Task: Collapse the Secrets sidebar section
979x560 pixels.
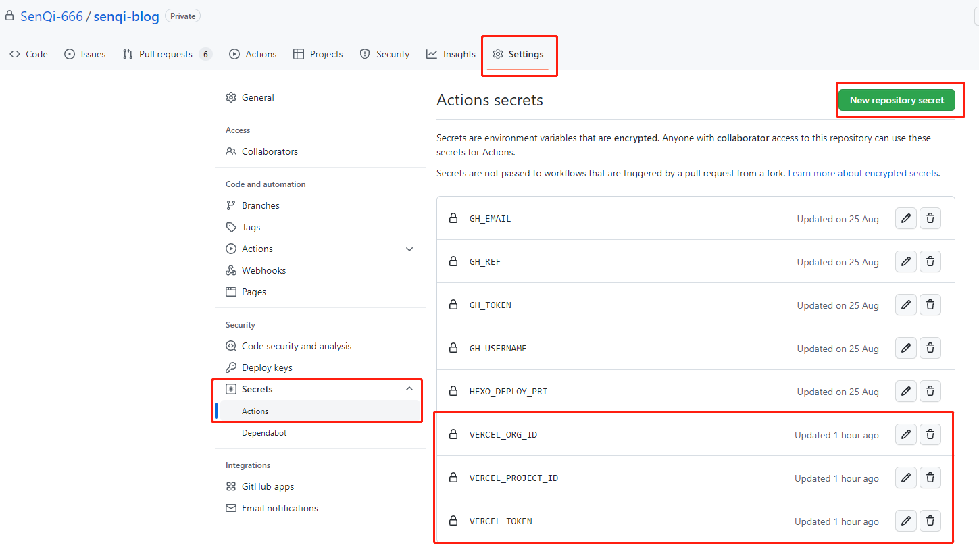Action: (409, 389)
